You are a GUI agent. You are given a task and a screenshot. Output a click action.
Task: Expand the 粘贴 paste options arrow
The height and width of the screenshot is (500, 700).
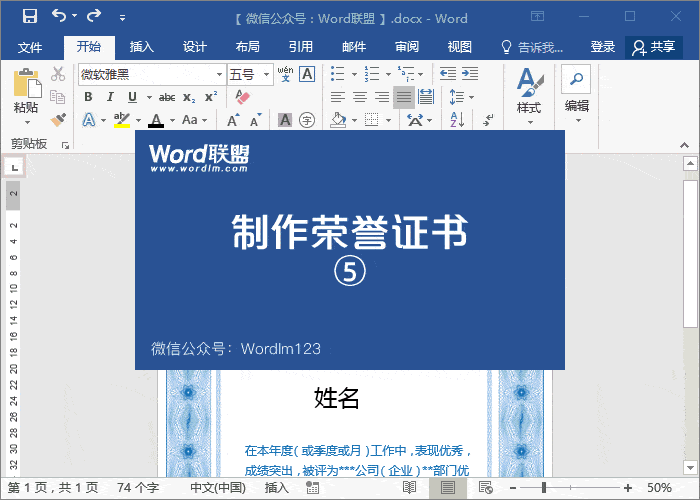(27, 122)
